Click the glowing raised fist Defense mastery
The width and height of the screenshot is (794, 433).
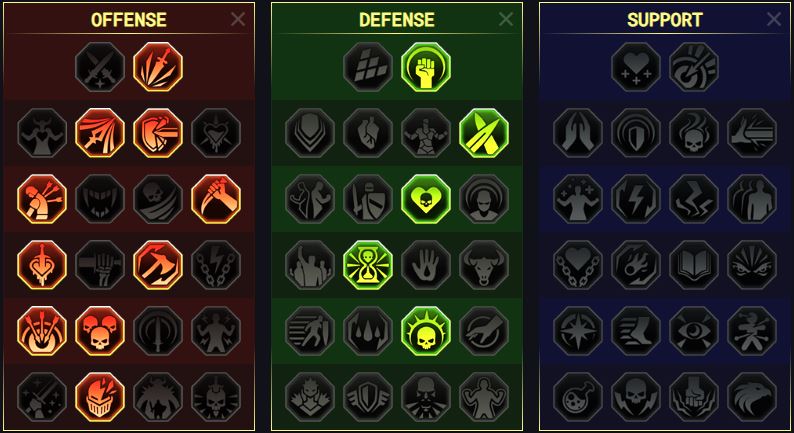coord(426,67)
